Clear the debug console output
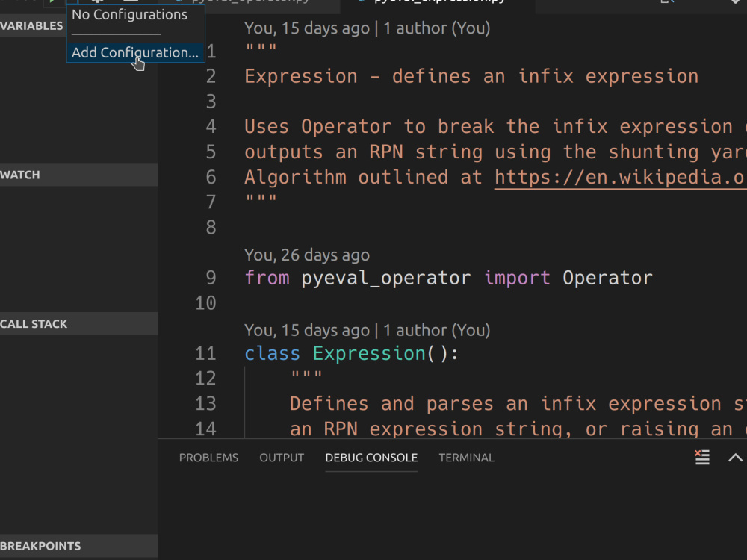747x560 pixels. click(702, 458)
